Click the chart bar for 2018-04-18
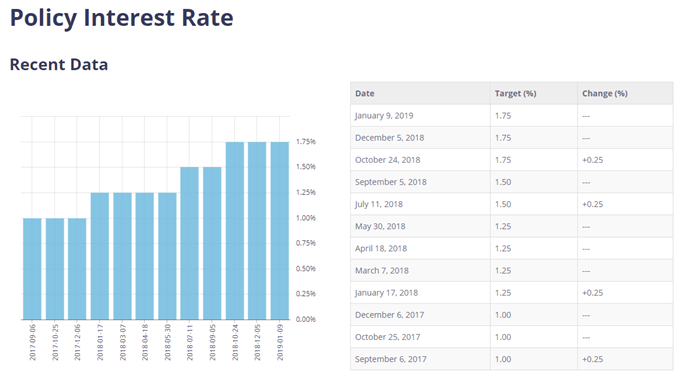Image resolution: width=679 pixels, height=377 pixels. pyautogui.click(x=145, y=256)
